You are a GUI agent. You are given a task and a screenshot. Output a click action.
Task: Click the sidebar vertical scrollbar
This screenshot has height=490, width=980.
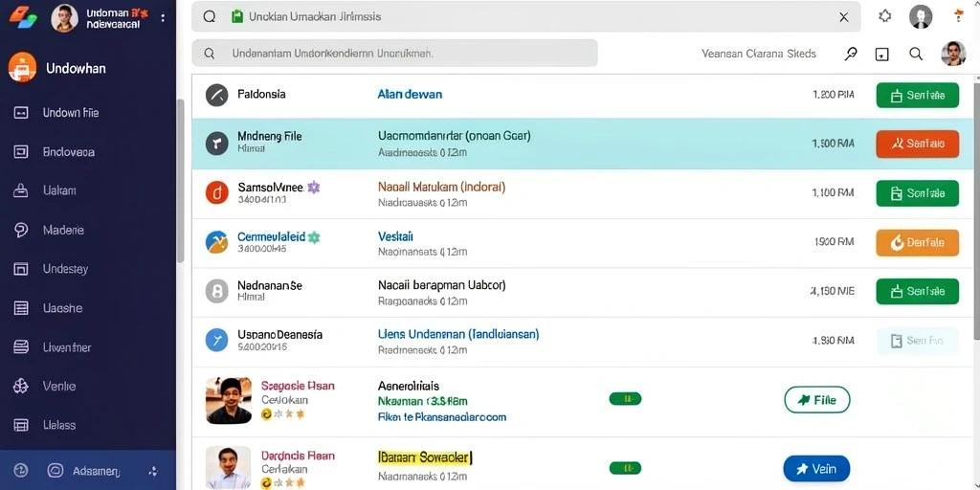181,181
